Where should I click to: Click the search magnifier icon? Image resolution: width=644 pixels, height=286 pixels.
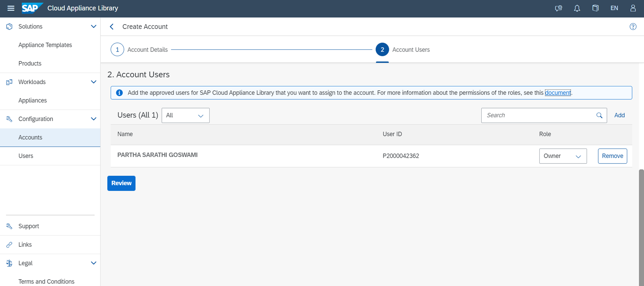(599, 115)
